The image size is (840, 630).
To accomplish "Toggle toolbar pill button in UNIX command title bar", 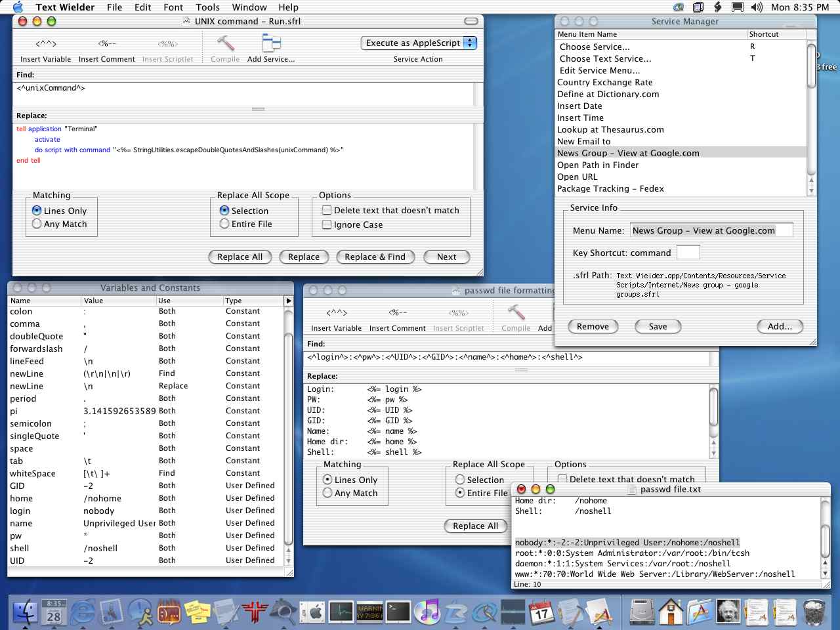I will pyautogui.click(x=471, y=21).
